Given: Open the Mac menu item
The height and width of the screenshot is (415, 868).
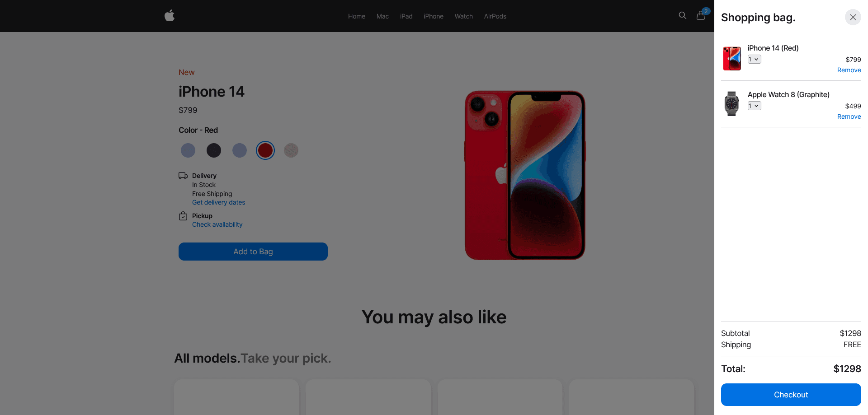Looking at the screenshot, I should coord(382,16).
